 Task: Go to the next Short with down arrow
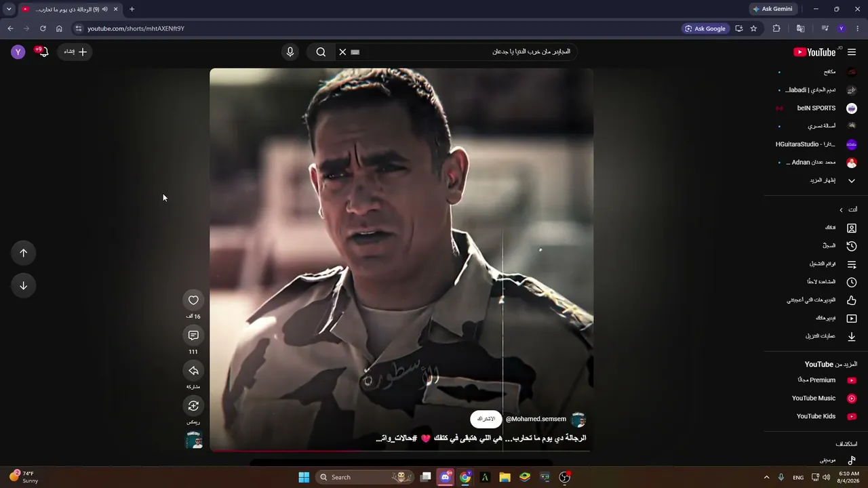[x=23, y=285]
